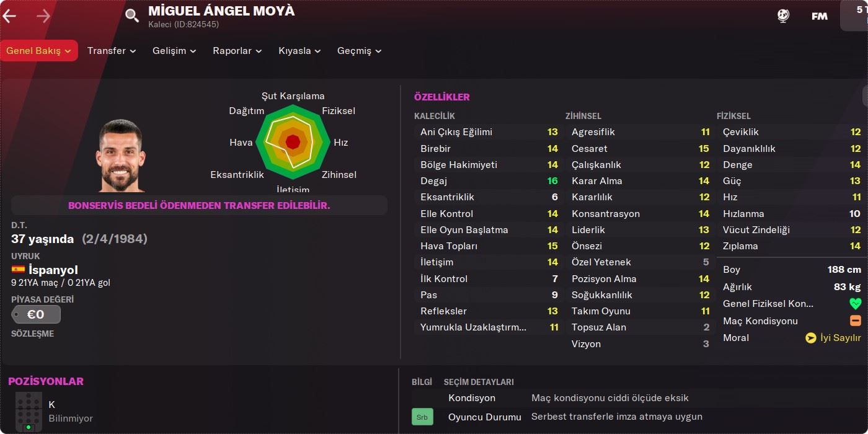868x434 pixels.
Task: Click the FM logo icon
Action: 820,16
